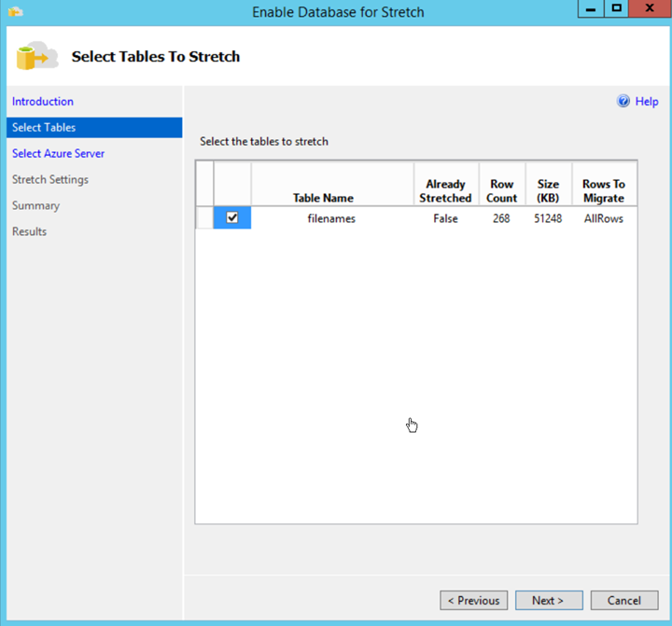Viewport: 672px width, 626px height.
Task: Uncheck the filenames table checkbox
Action: 232,217
